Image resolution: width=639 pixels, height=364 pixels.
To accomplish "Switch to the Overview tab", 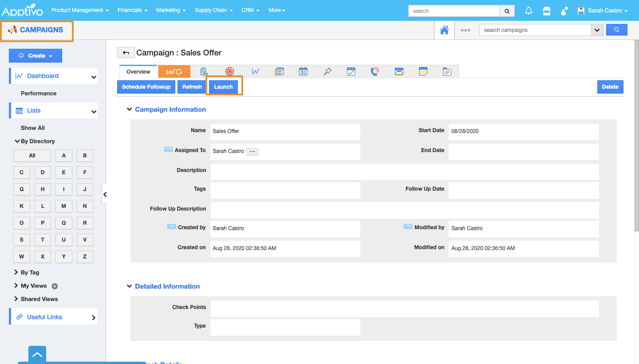I will [x=138, y=72].
